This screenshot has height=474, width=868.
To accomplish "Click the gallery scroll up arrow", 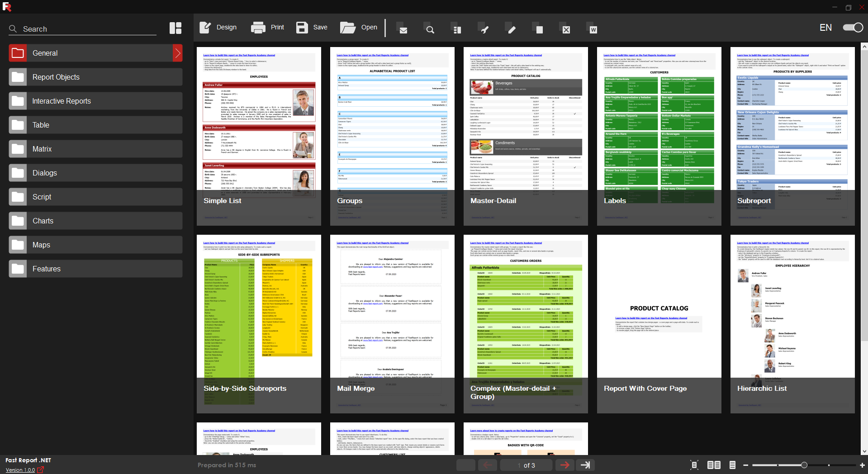I will click(x=864, y=47).
